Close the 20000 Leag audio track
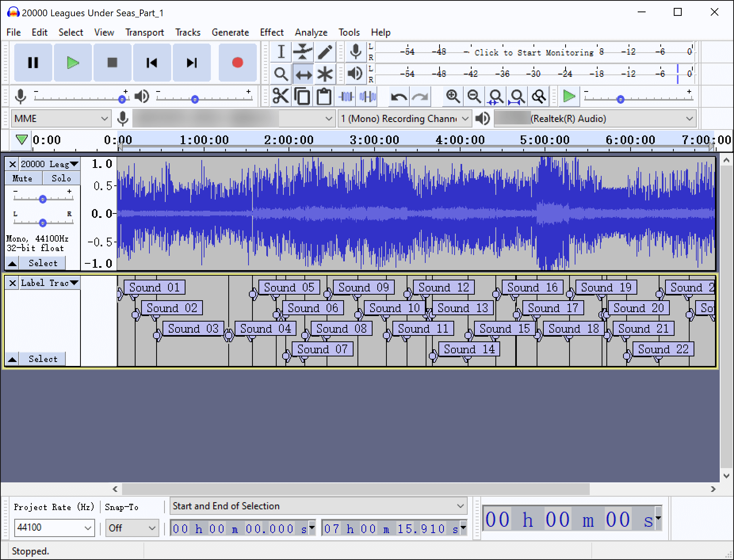734x560 pixels. click(x=12, y=164)
